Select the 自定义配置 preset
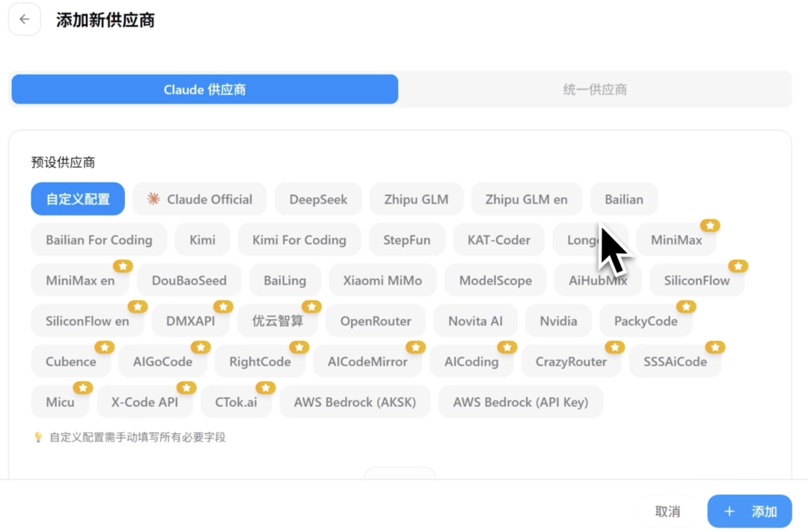 coord(78,199)
